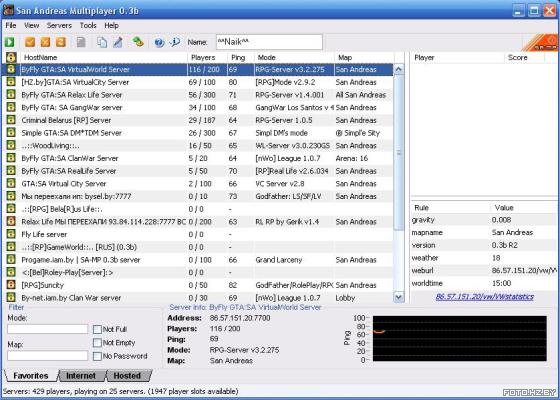Viewport: 560px width, 400px height.
Task: Sort servers by the Ping column header
Action: pos(240,58)
